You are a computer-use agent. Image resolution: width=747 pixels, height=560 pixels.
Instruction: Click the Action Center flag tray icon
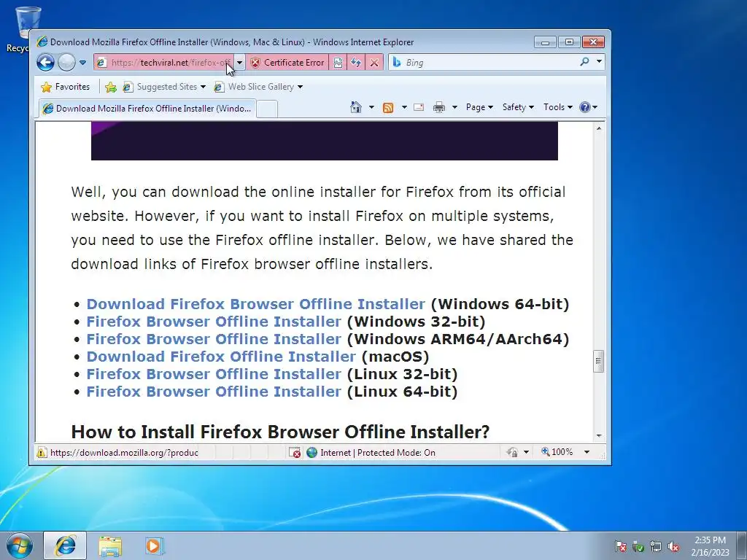pyautogui.click(x=621, y=546)
